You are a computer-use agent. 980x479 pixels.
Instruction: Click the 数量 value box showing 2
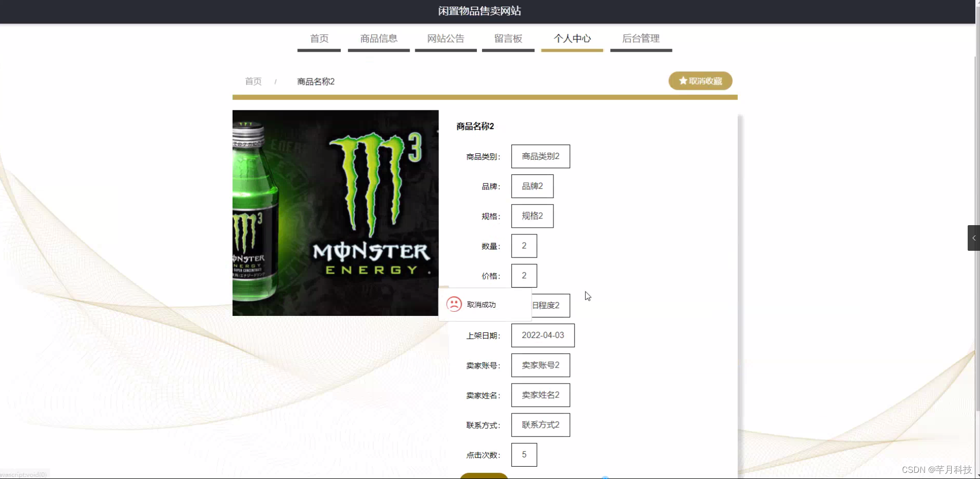point(523,246)
